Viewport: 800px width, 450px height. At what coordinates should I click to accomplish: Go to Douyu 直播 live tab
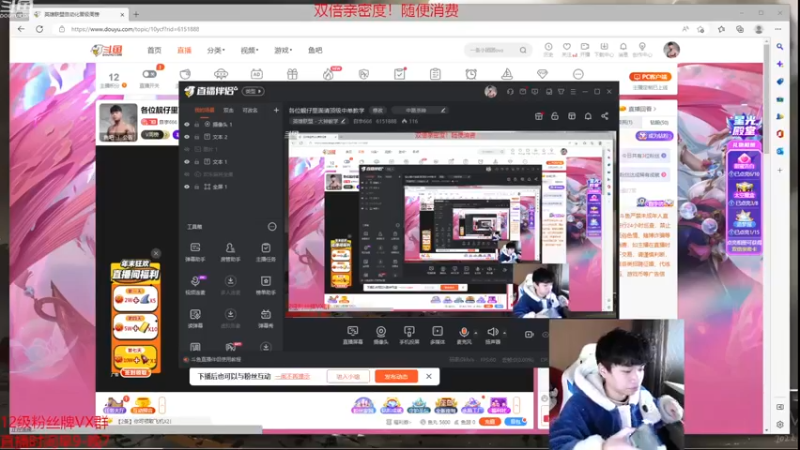pos(184,51)
